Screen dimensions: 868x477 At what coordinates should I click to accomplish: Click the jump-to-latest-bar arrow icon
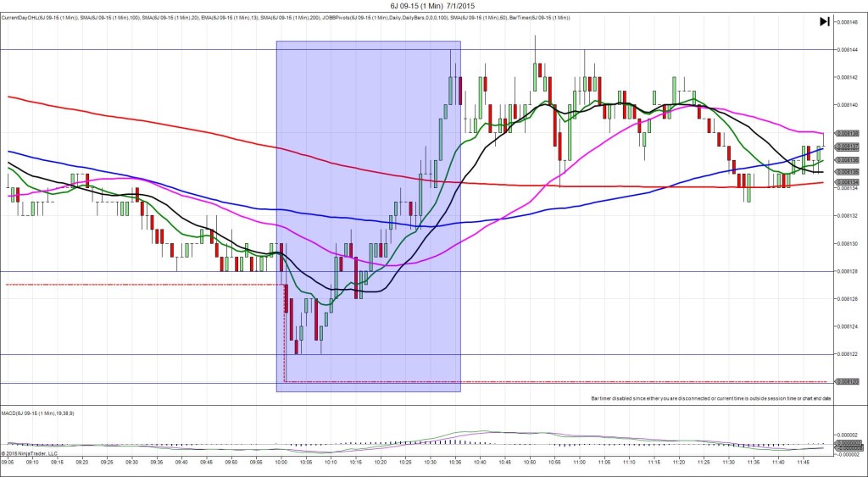[823, 22]
